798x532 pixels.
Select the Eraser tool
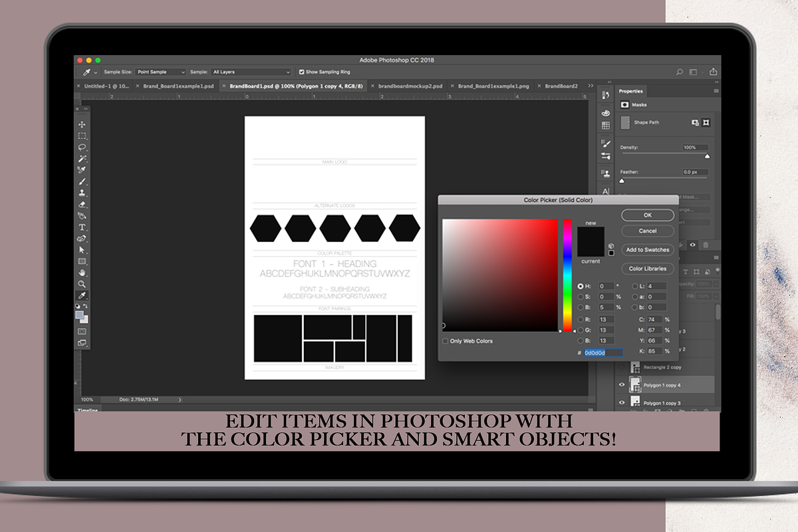pyautogui.click(x=82, y=204)
